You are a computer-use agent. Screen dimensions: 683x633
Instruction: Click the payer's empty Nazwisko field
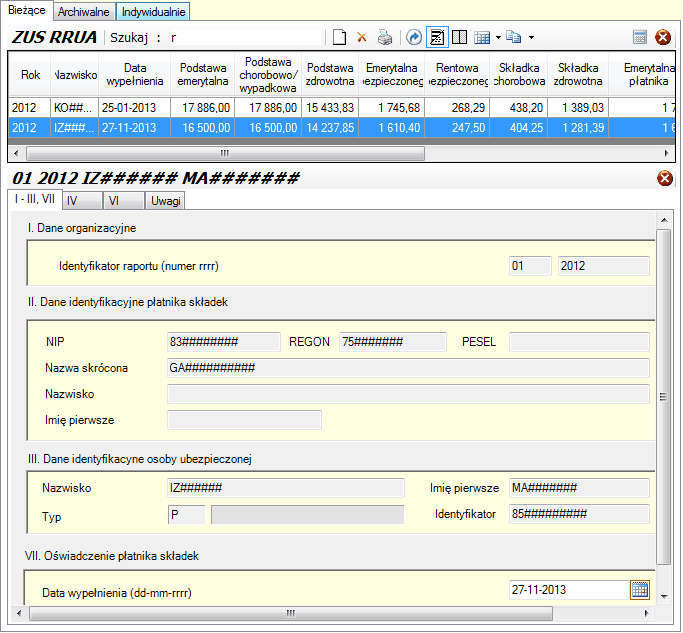click(x=408, y=394)
